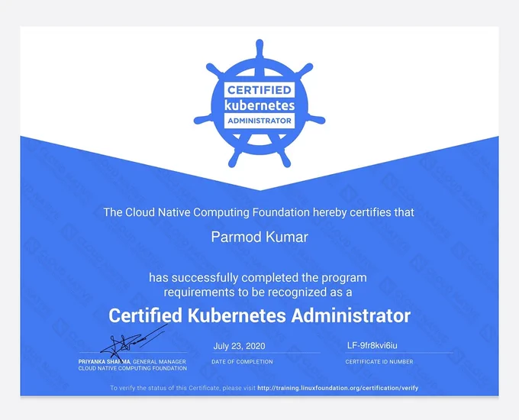The image size is (519, 420).
Task: Click the 'CERTIFICATE ID NUMBER' label
Action: 379,362
